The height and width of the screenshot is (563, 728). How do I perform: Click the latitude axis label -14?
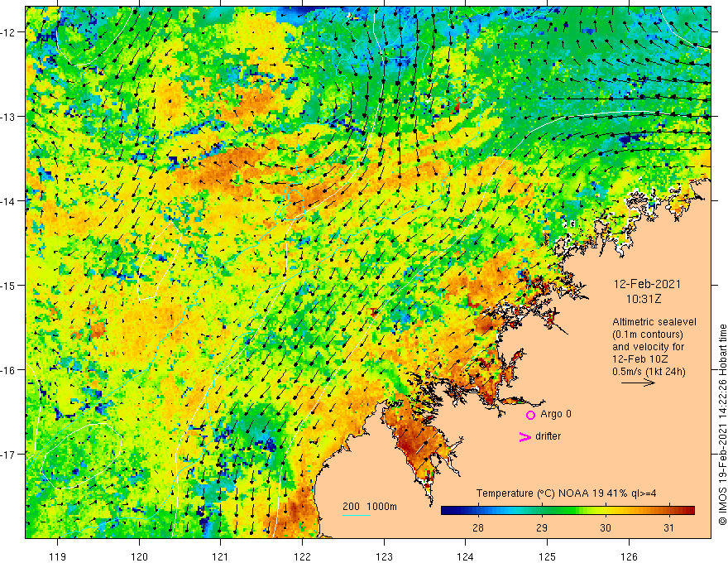point(8,201)
